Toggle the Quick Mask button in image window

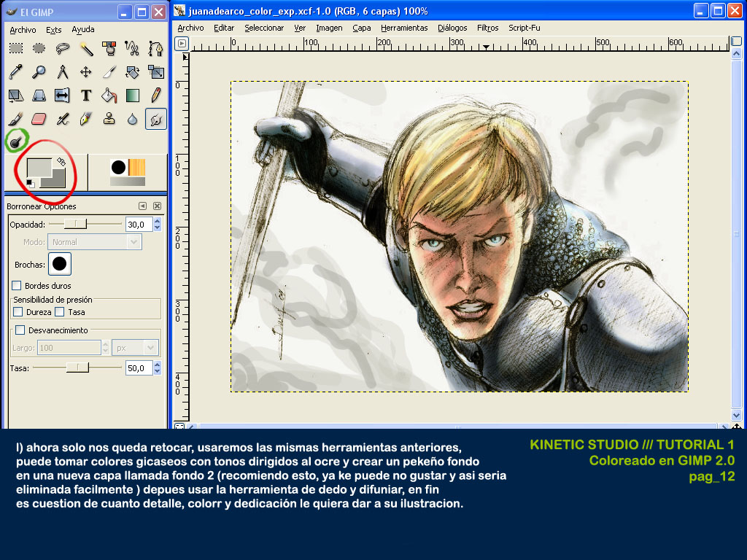coord(179,426)
